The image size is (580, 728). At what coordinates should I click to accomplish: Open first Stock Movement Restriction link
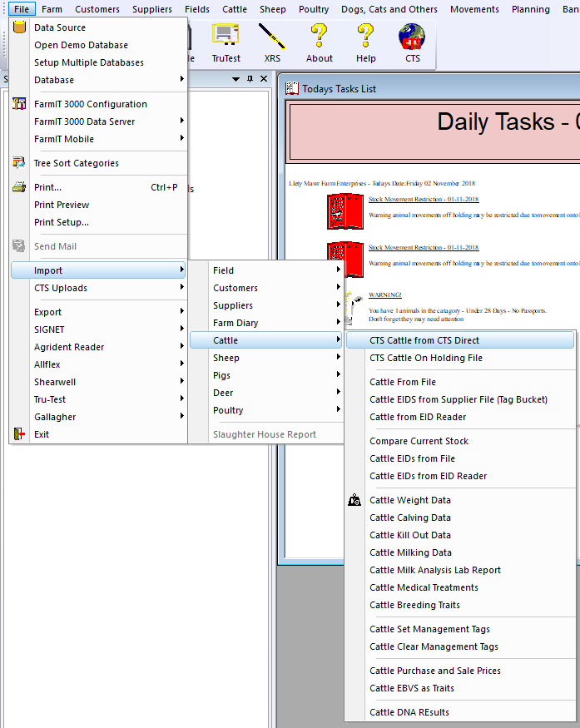click(x=423, y=199)
